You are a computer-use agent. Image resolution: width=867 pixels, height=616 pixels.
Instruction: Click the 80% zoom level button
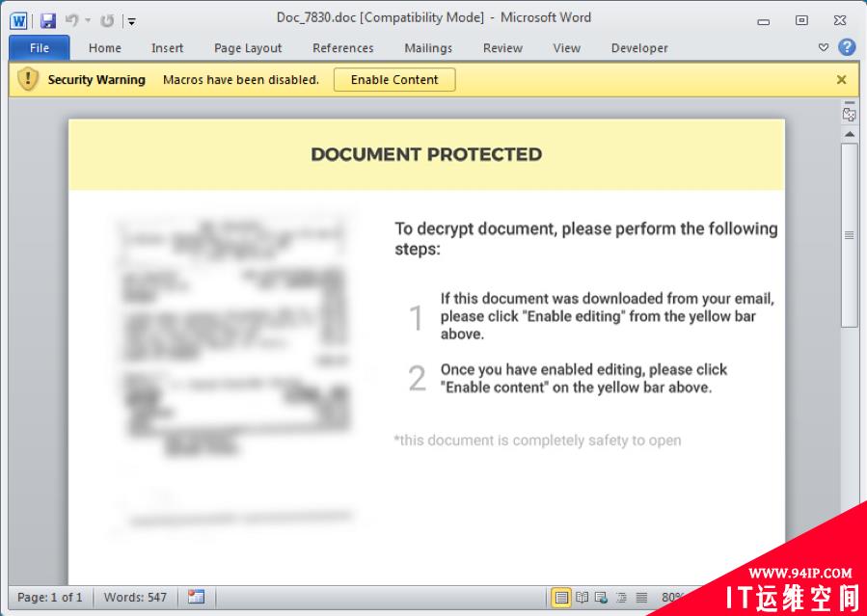672,598
